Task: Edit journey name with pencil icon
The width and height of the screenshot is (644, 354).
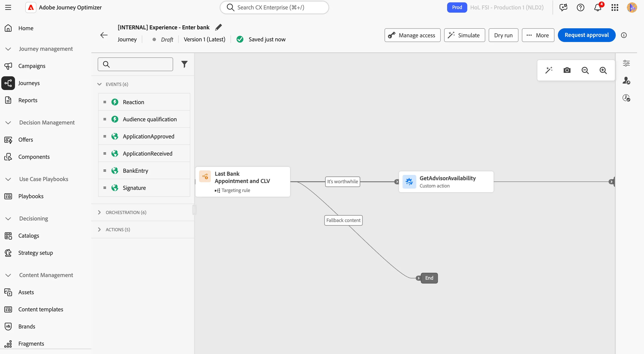Action: 218,27
